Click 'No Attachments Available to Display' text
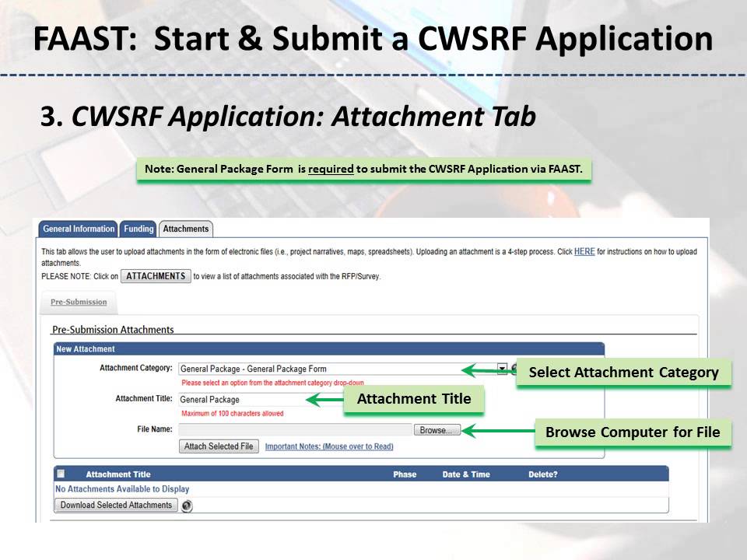This screenshot has width=747, height=560. pyautogui.click(x=122, y=489)
